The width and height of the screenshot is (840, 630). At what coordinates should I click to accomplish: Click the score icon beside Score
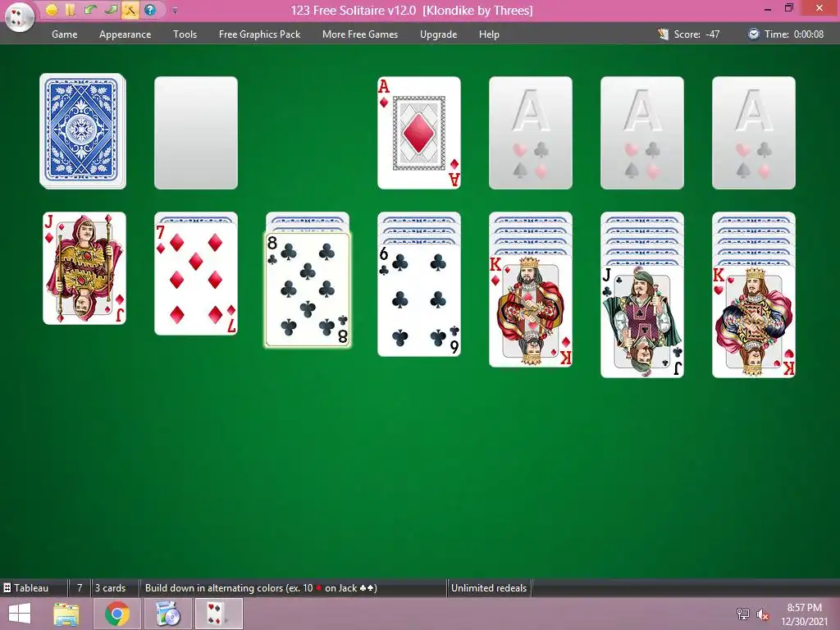coord(663,34)
